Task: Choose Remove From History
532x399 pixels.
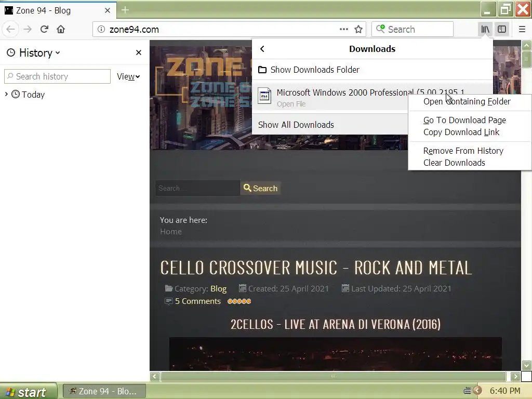Action: click(x=463, y=151)
